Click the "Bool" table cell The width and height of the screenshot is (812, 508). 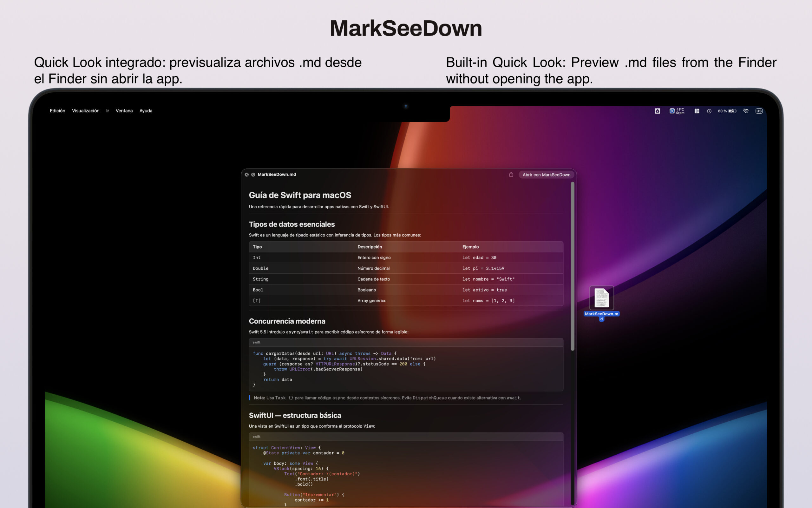258,290
